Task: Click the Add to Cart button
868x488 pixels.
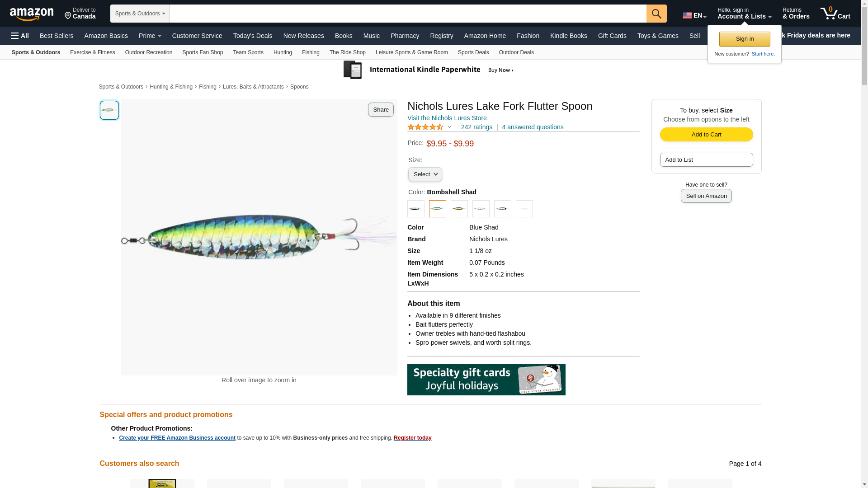Action: 706,135
